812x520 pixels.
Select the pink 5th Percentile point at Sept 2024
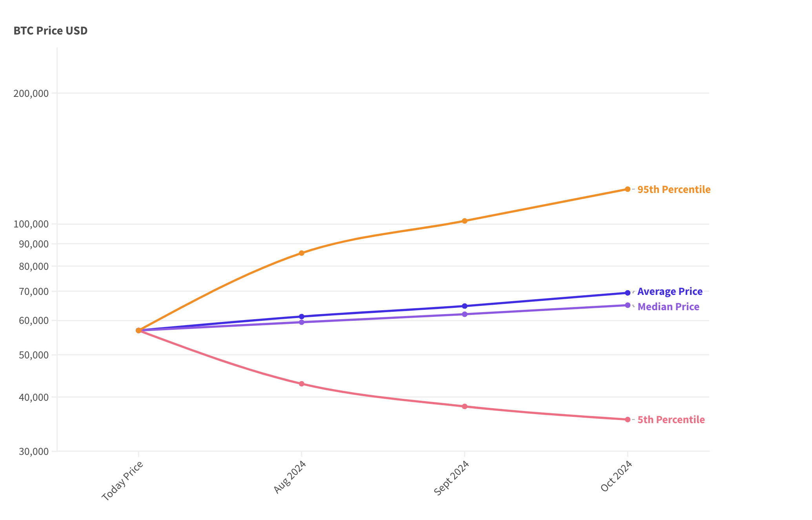pyautogui.click(x=464, y=406)
